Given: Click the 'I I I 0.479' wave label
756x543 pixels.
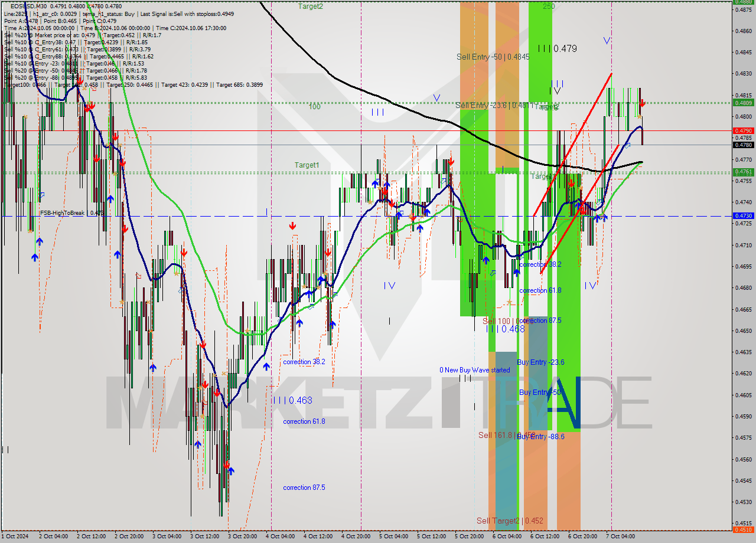Looking at the screenshot, I should 557,48.
